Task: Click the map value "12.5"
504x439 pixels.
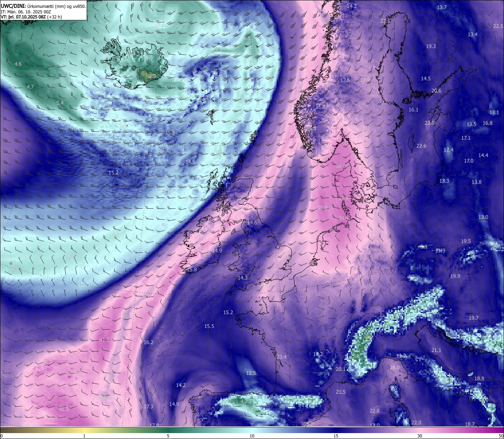Action: [251, 373]
